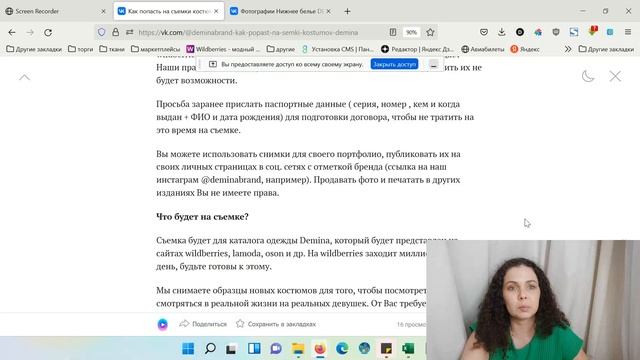Click the round play icon below article

(x=162, y=324)
